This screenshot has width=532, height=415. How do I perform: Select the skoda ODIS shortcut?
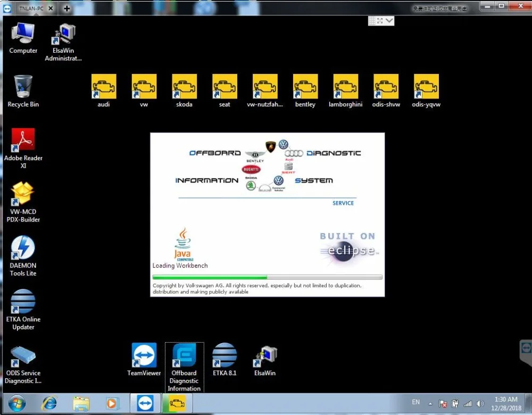pos(184,90)
